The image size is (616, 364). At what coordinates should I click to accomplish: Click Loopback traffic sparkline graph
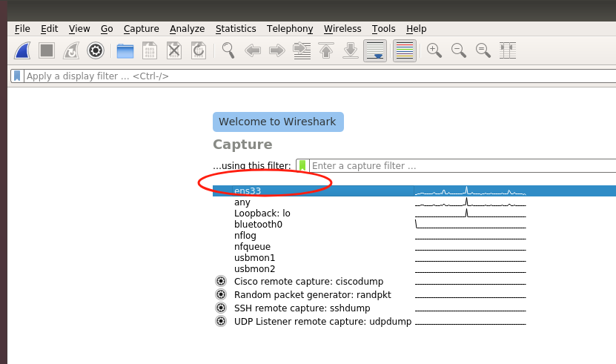(x=470, y=213)
